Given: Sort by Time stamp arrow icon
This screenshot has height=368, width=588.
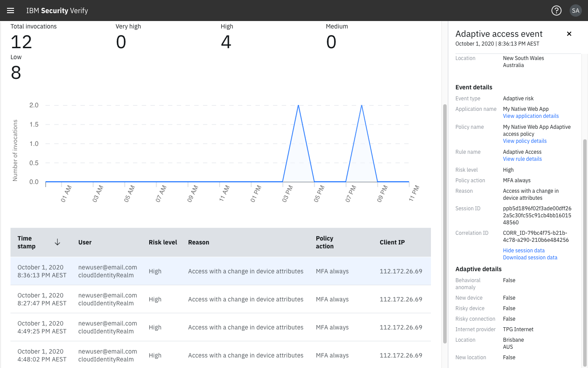Looking at the screenshot, I should pos(57,242).
